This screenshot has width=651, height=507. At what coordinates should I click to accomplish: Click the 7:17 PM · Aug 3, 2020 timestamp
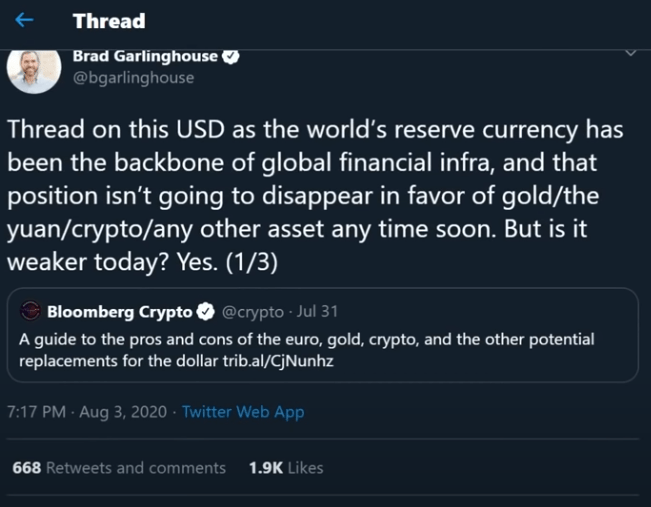87,412
